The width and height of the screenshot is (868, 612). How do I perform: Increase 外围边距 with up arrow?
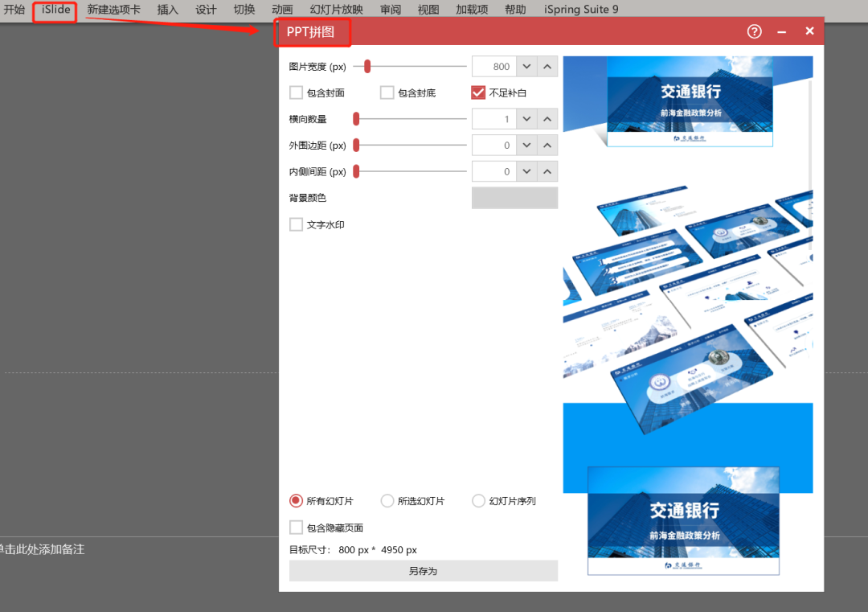click(547, 145)
